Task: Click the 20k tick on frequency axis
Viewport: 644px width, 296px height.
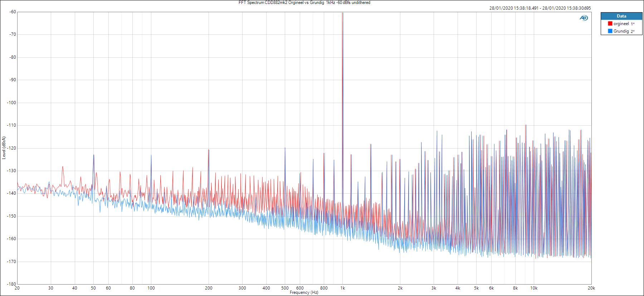Action: point(591,288)
